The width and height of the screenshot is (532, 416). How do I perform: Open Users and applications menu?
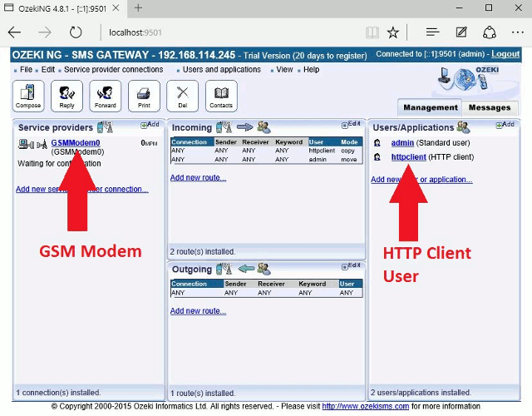[222, 70]
